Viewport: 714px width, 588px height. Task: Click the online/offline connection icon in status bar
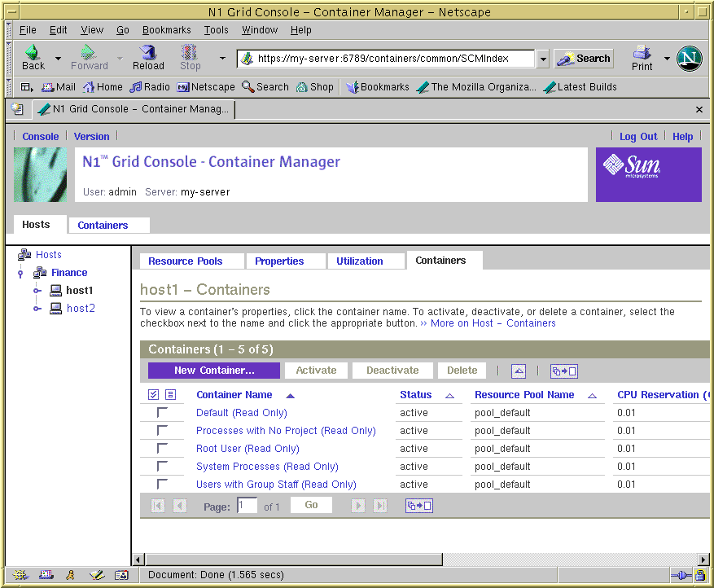click(681, 575)
